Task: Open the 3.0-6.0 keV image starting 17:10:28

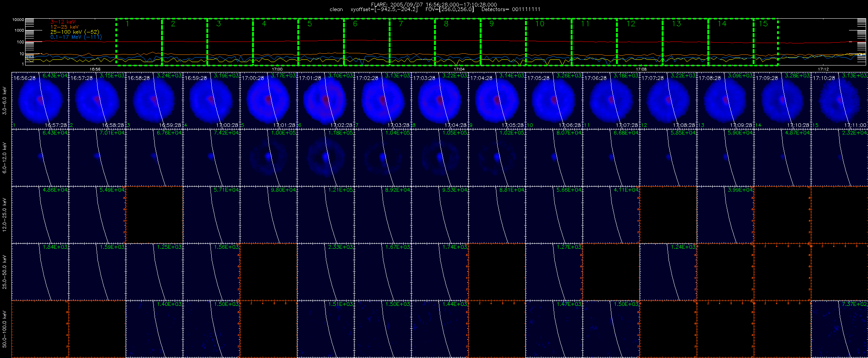Action: tap(839, 101)
